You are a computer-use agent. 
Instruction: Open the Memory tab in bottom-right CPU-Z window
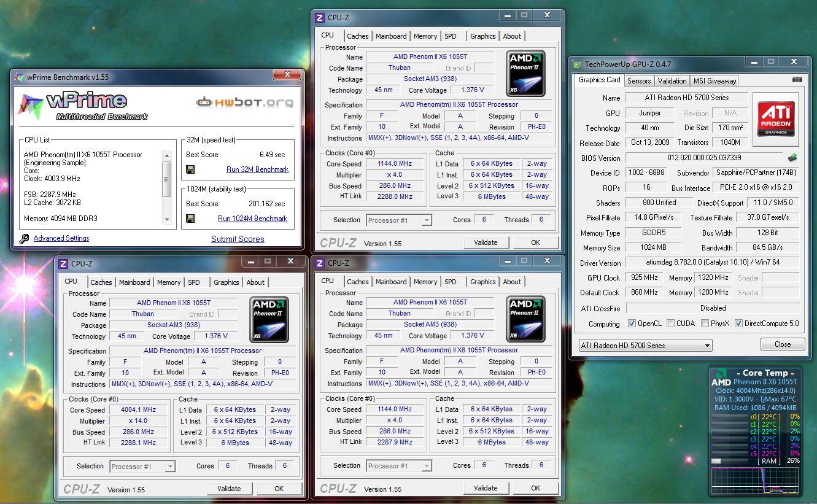(x=425, y=282)
